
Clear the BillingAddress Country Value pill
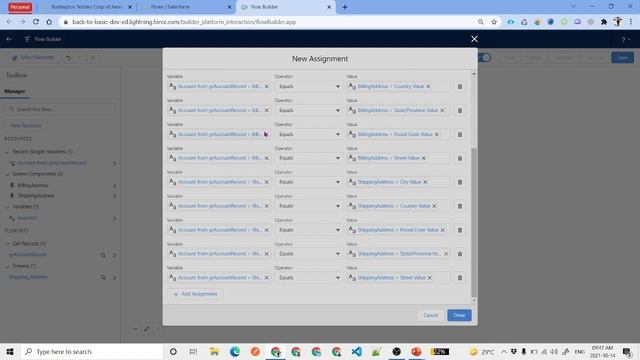pyautogui.click(x=428, y=86)
